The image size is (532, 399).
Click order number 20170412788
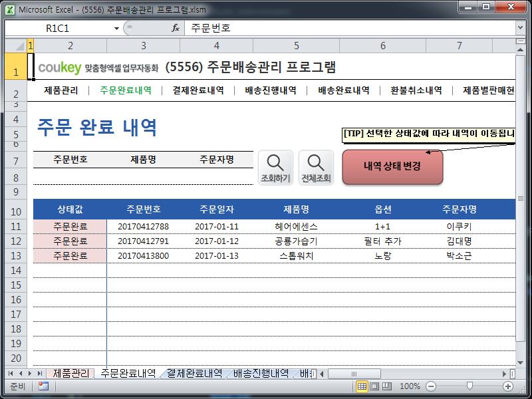coord(143,227)
